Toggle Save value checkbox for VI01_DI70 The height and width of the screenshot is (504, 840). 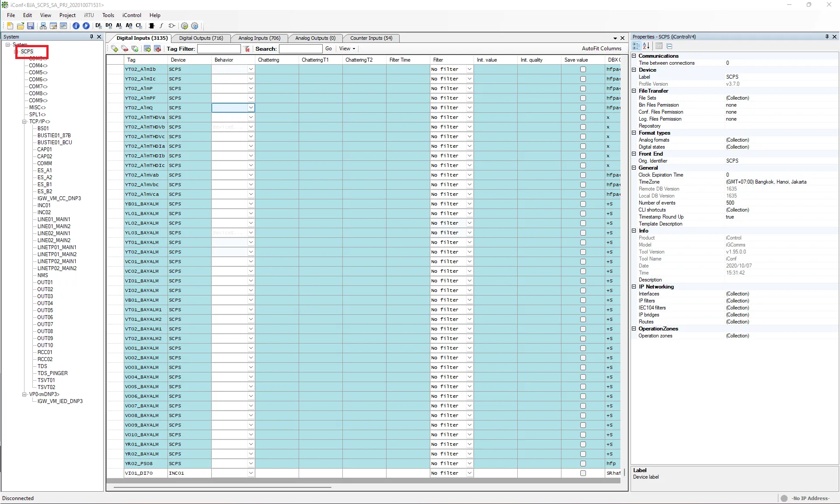coord(583,473)
